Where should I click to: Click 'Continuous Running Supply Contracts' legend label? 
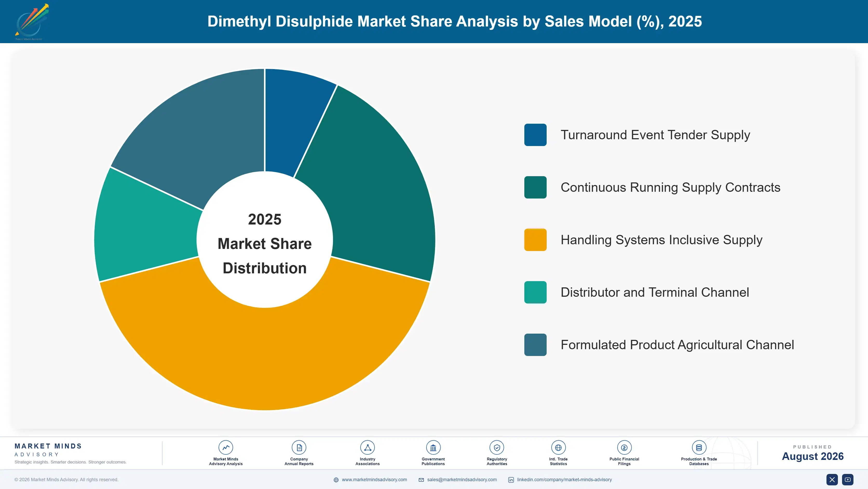click(x=670, y=187)
